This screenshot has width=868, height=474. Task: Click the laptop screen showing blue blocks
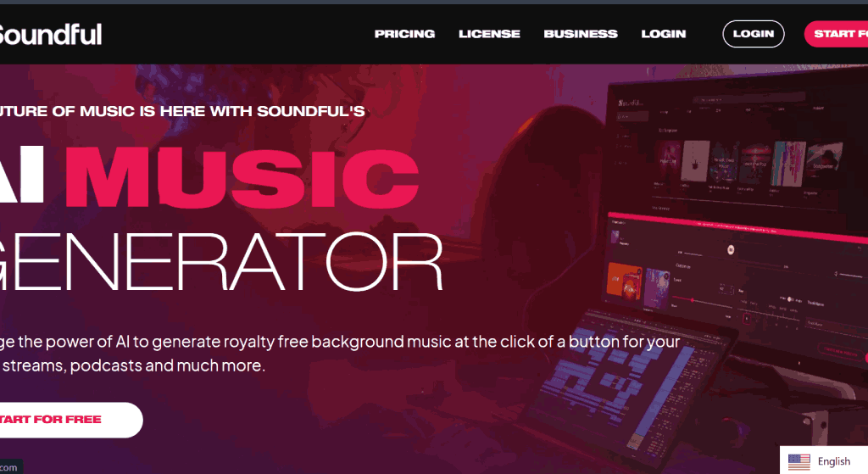point(625,384)
